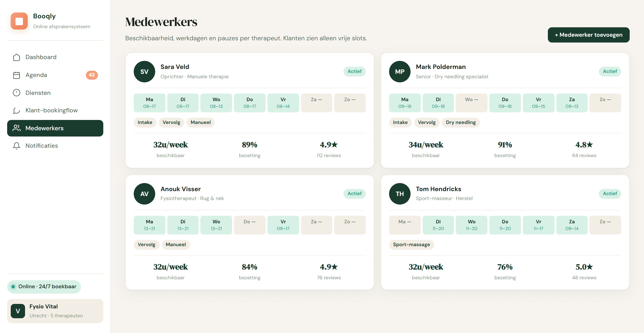Viewport: 644px width, 333px height.
Task: Open the Agenda menu item with 42 badge
Action: point(55,75)
